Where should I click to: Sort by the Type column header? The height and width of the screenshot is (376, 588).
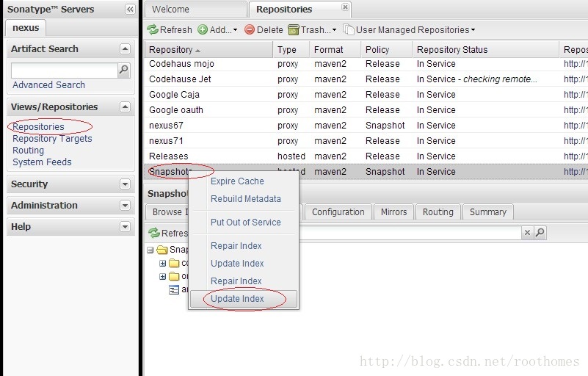[x=291, y=49]
